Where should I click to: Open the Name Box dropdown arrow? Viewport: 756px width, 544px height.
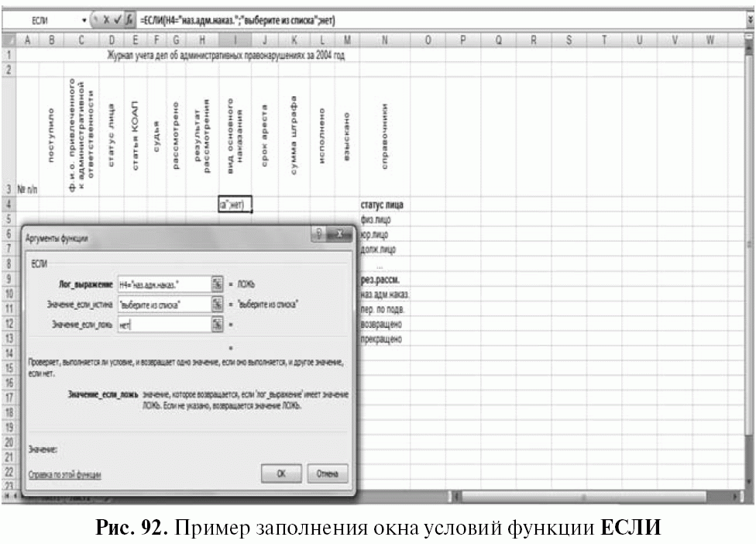(x=84, y=21)
